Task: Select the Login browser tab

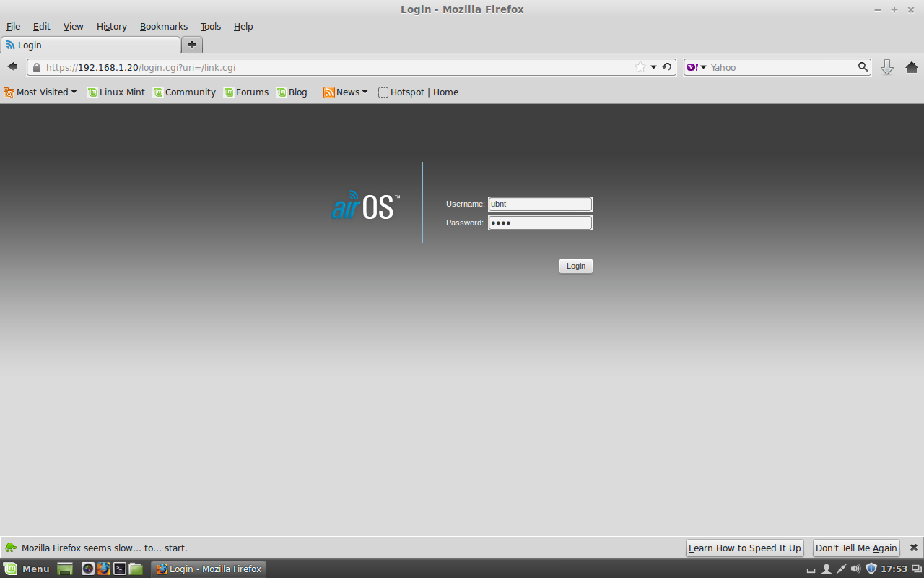Action: 90,45
